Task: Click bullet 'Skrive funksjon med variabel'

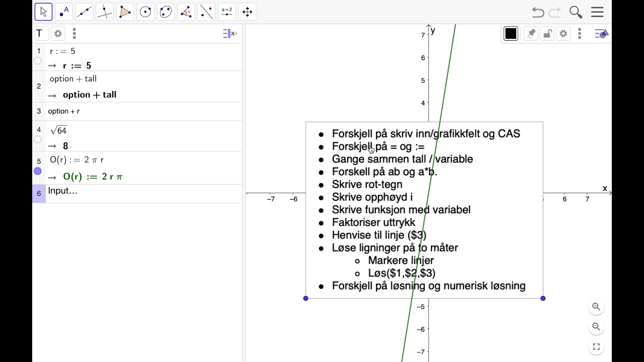Action: pyautogui.click(x=401, y=210)
